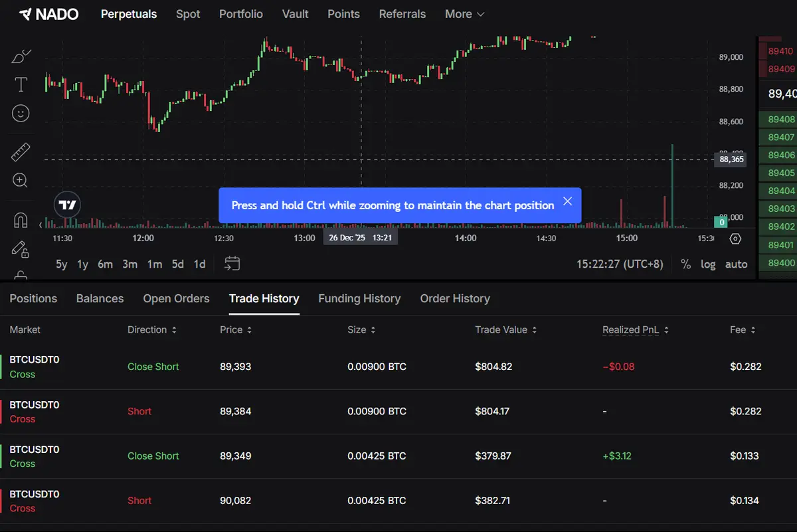The height and width of the screenshot is (532, 797).
Task: Close the Ctrl zoom hint banner
Action: click(567, 201)
